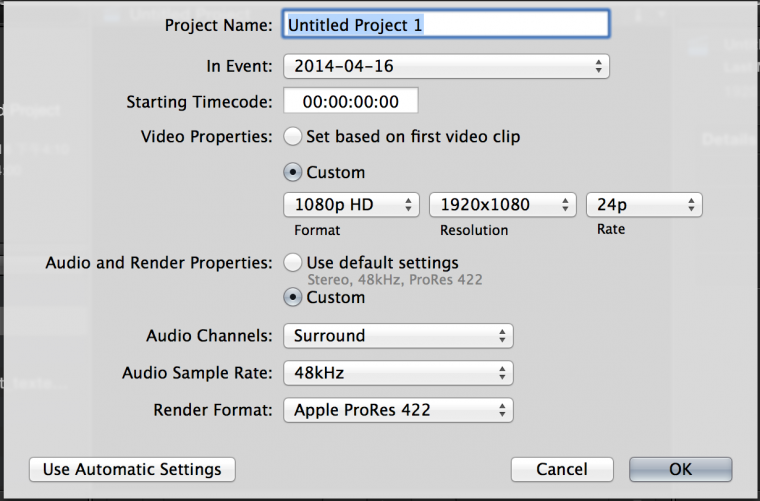The image size is (760, 501).
Task: Cancel the new project dialog
Action: [561, 469]
